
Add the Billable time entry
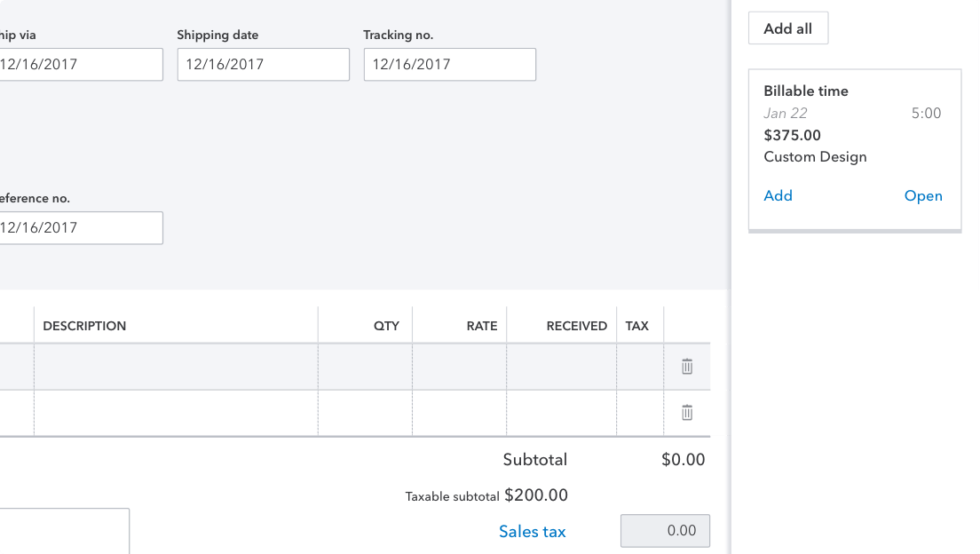tap(778, 195)
